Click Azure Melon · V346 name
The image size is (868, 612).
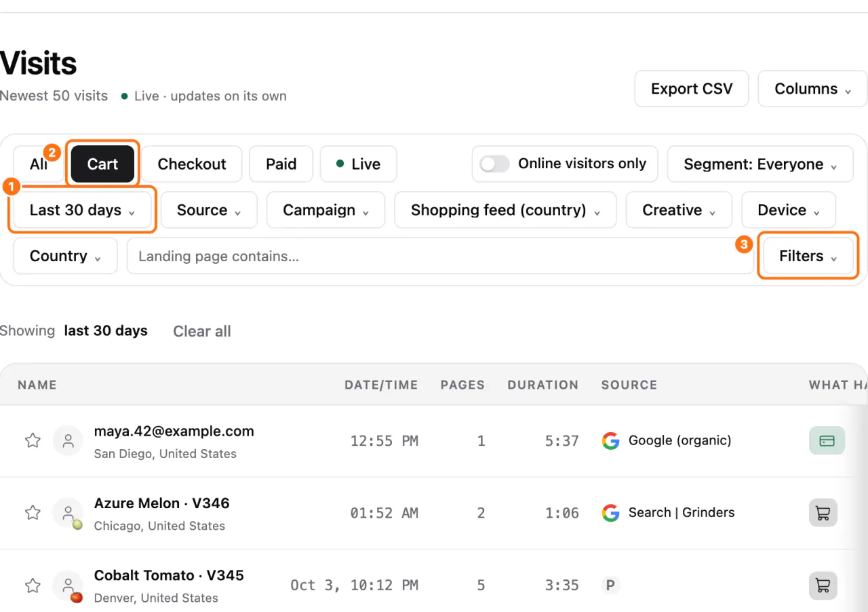click(162, 503)
